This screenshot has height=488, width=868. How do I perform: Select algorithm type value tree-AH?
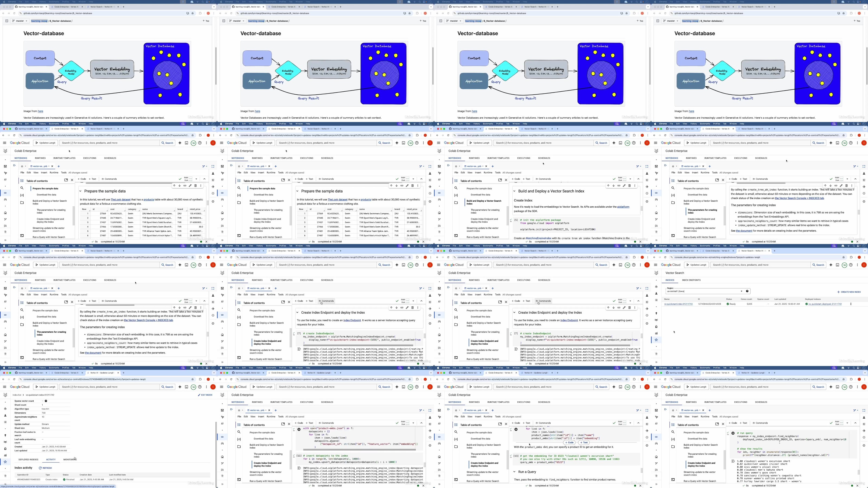46,409
